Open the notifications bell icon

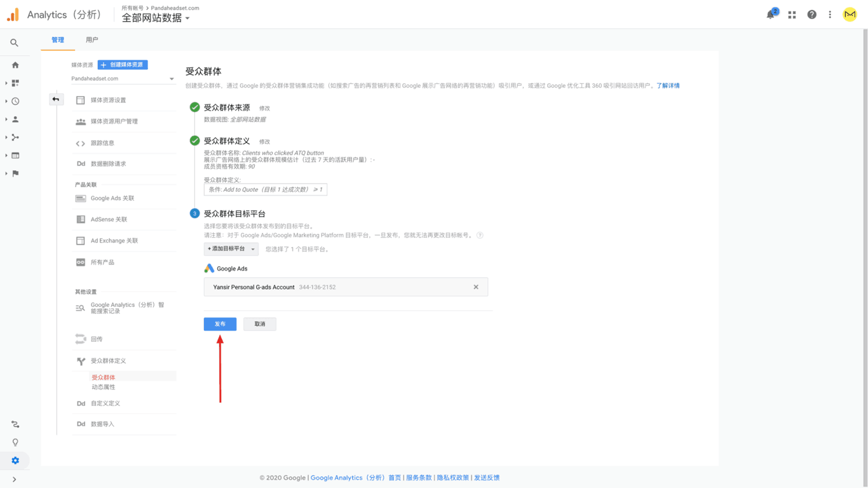point(771,15)
